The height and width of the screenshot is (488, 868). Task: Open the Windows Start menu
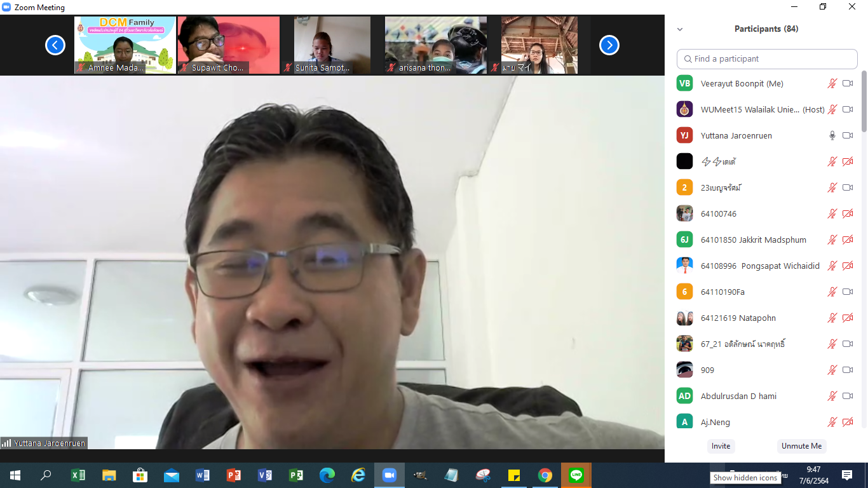coord(15,475)
